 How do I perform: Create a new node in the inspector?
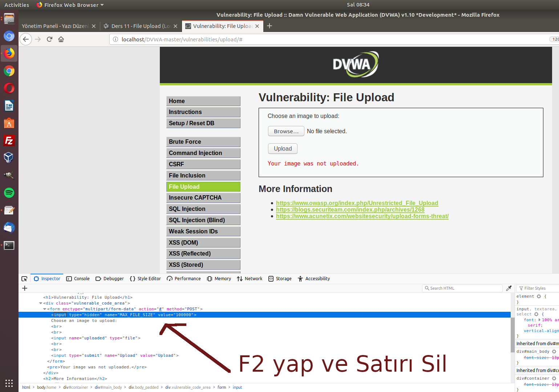point(25,288)
